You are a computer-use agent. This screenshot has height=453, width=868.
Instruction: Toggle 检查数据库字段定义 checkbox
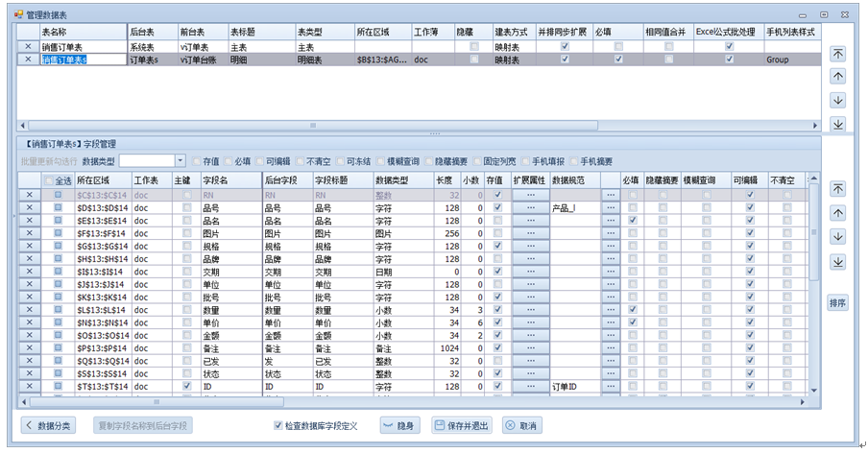tap(277, 425)
